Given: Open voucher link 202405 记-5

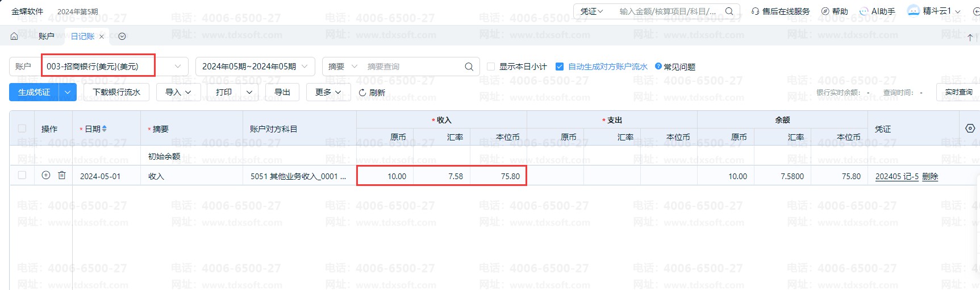Looking at the screenshot, I should (x=896, y=176).
